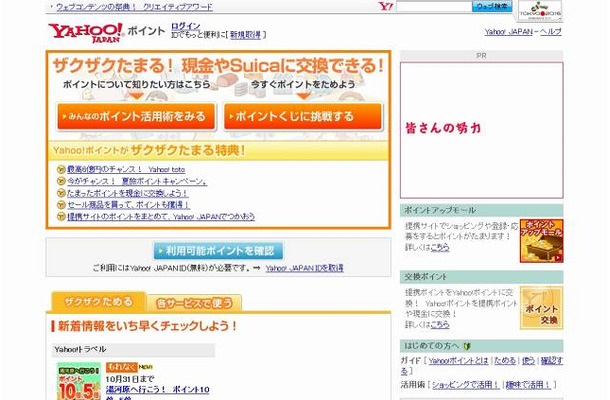The width and height of the screenshot is (610, 400).
Task: Click the 新規取得 link near login
Action: 247,34
